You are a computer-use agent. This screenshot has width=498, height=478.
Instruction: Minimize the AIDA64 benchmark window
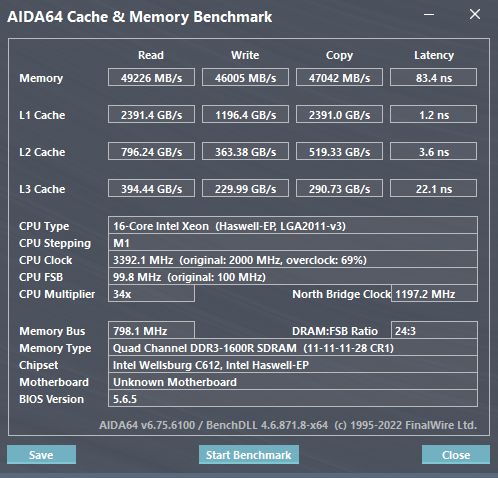click(x=429, y=14)
